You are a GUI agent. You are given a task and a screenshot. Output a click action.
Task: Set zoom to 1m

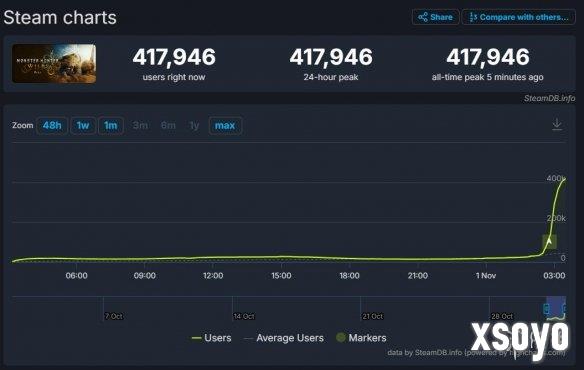coord(111,126)
